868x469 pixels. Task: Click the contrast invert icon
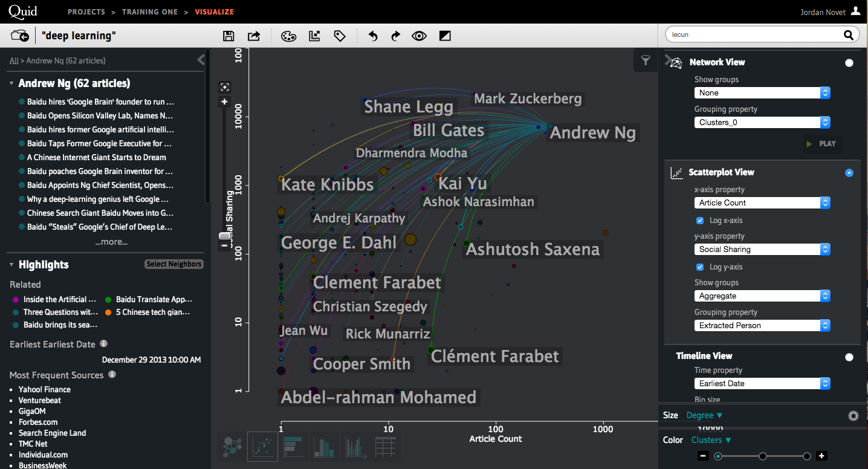(445, 36)
